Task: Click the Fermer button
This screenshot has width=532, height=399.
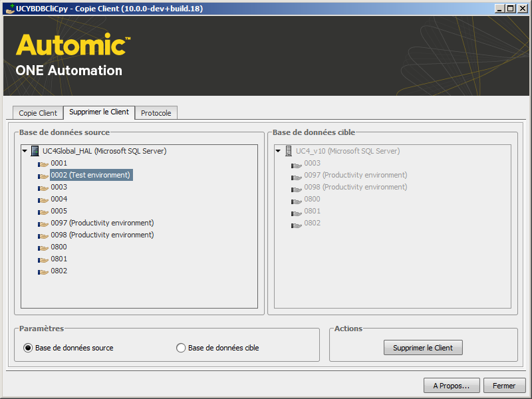Action: pyautogui.click(x=504, y=386)
